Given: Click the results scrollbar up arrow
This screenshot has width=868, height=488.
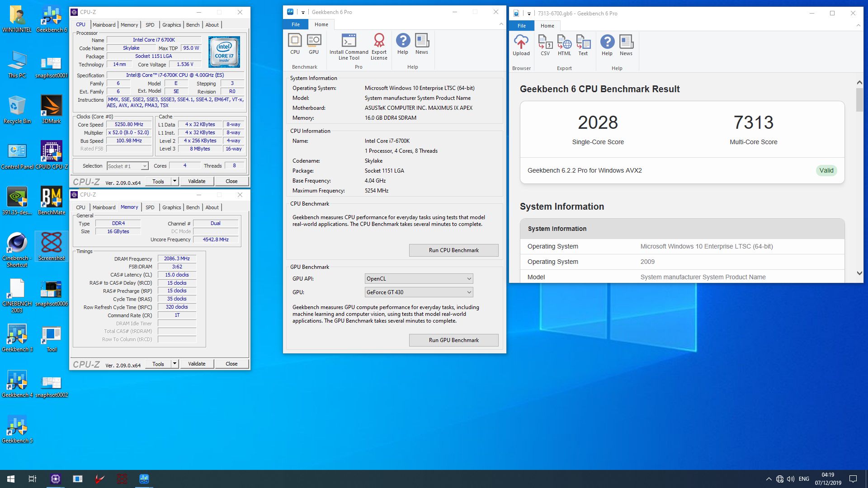Looking at the screenshot, I should tap(859, 83).
